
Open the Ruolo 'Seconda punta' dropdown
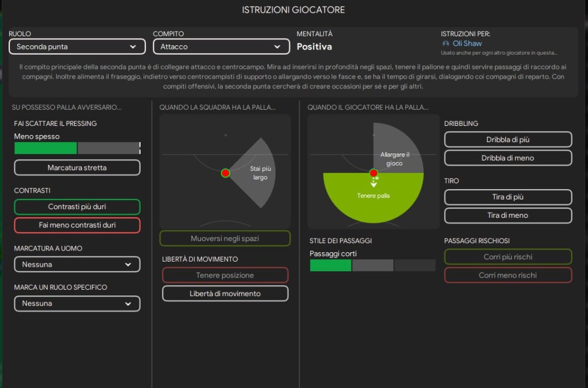click(76, 47)
